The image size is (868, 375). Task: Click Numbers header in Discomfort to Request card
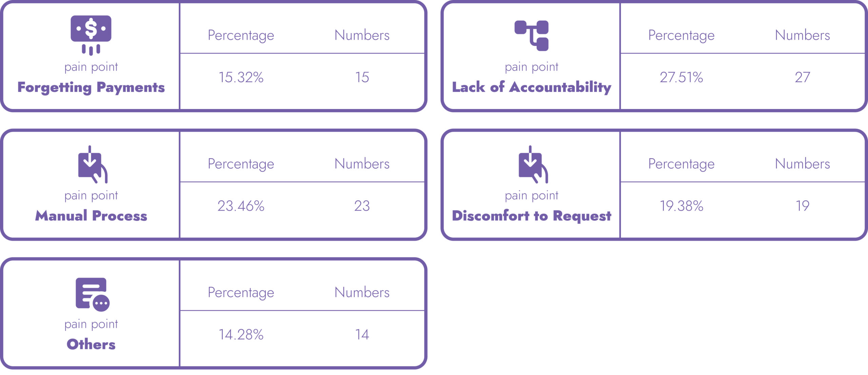click(802, 164)
